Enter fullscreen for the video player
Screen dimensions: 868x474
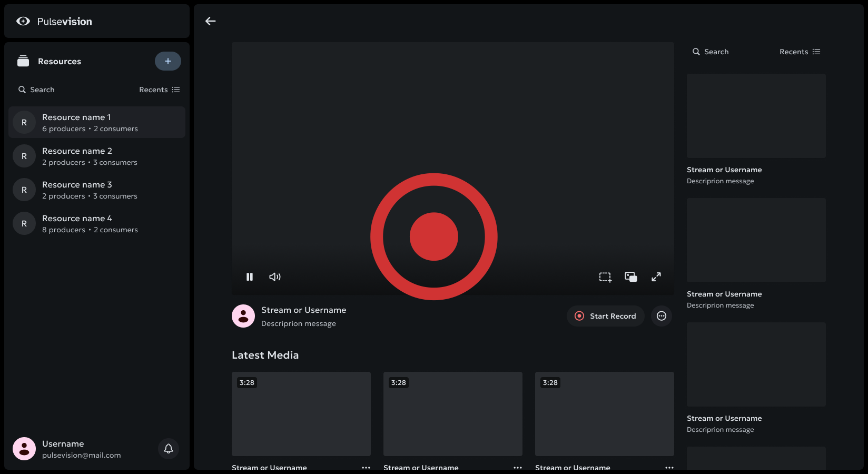[656, 276]
